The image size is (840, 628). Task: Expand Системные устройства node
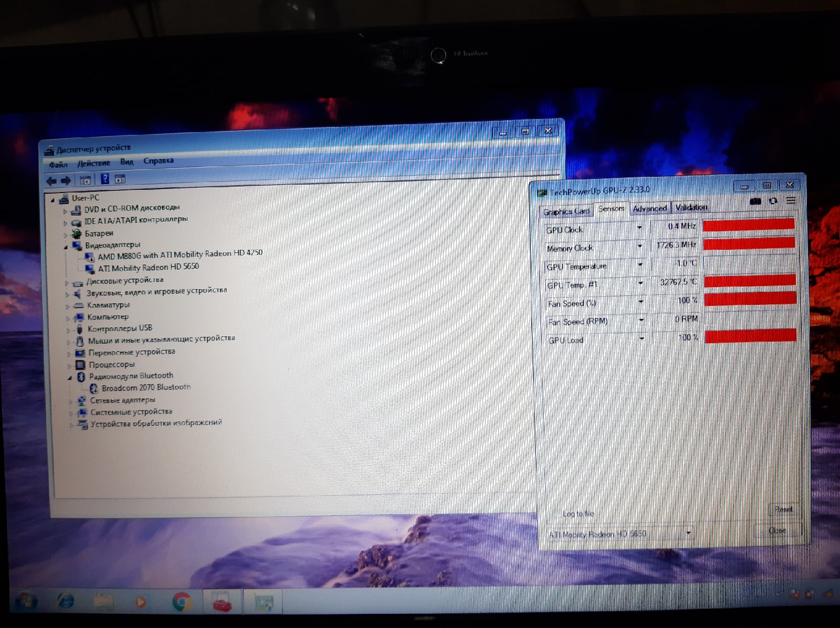pos(71,414)
